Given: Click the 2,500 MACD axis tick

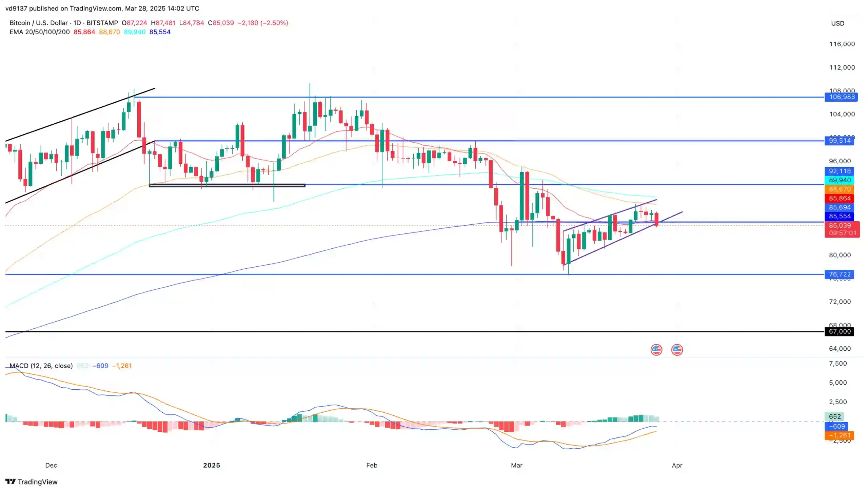Looking at the screenshot, I should coord(837,402).
